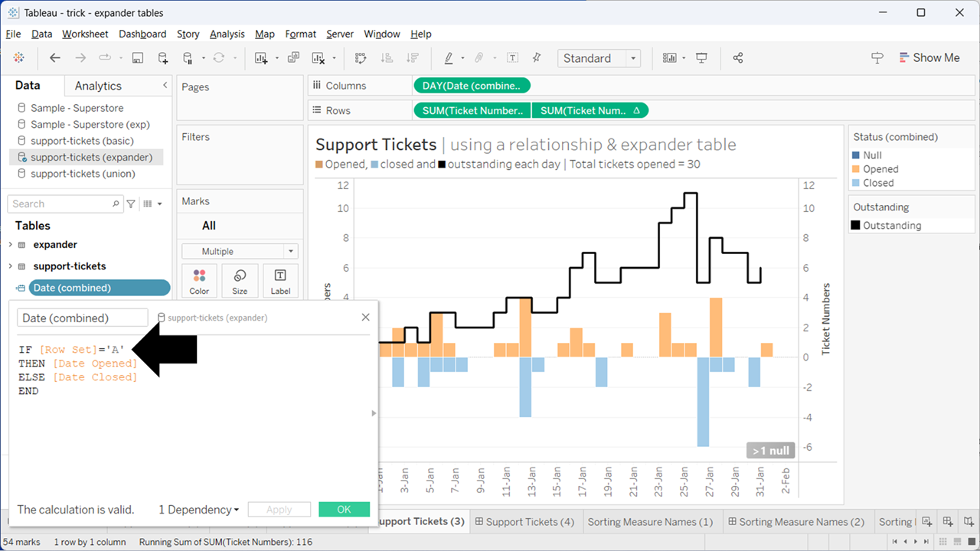Viewport: 980px width, 551px height.
Task: Expand the expander table tree
Action: (11, 245)
